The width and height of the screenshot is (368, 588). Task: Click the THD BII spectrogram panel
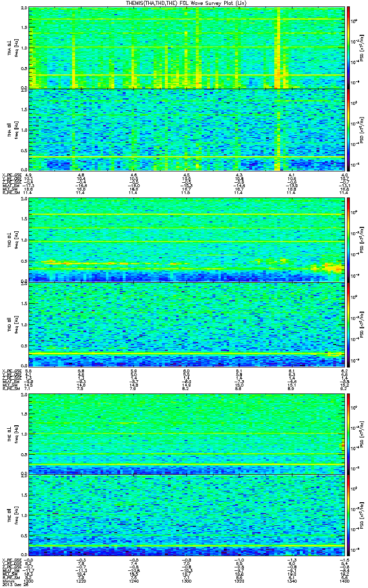click(186, 324)
